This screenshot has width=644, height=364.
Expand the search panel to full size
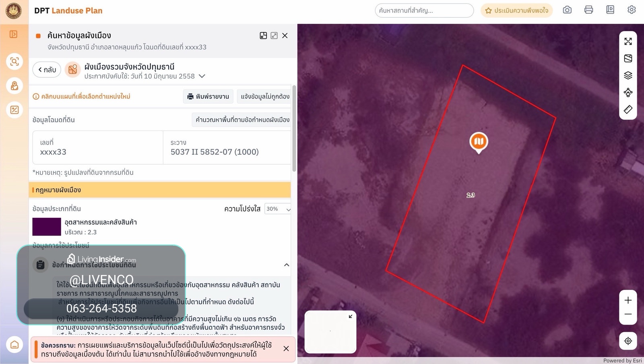point(274,35)
